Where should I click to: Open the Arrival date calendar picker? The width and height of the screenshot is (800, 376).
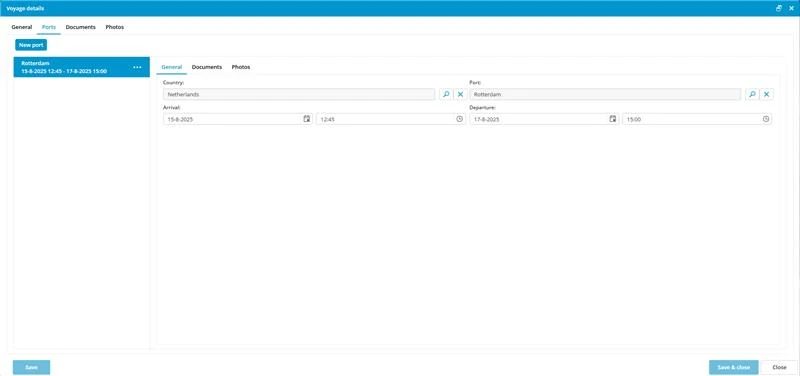(x=307, y=119)
